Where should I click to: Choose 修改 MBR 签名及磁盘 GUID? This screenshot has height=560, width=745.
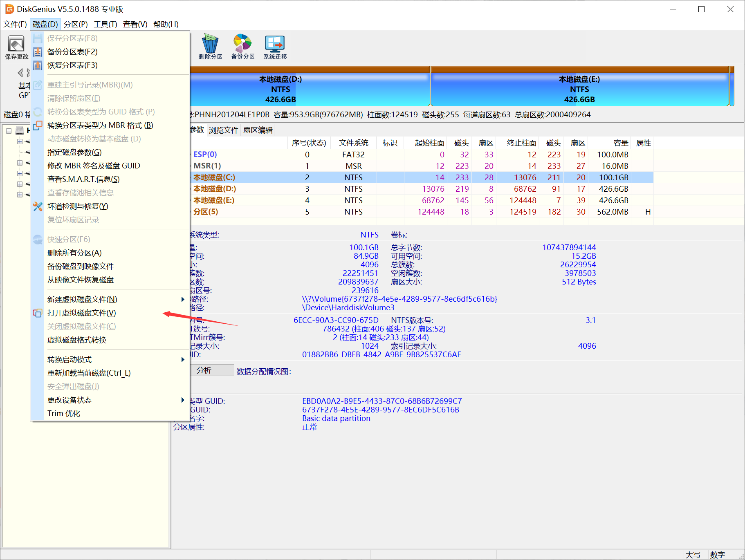pos(110,166)
